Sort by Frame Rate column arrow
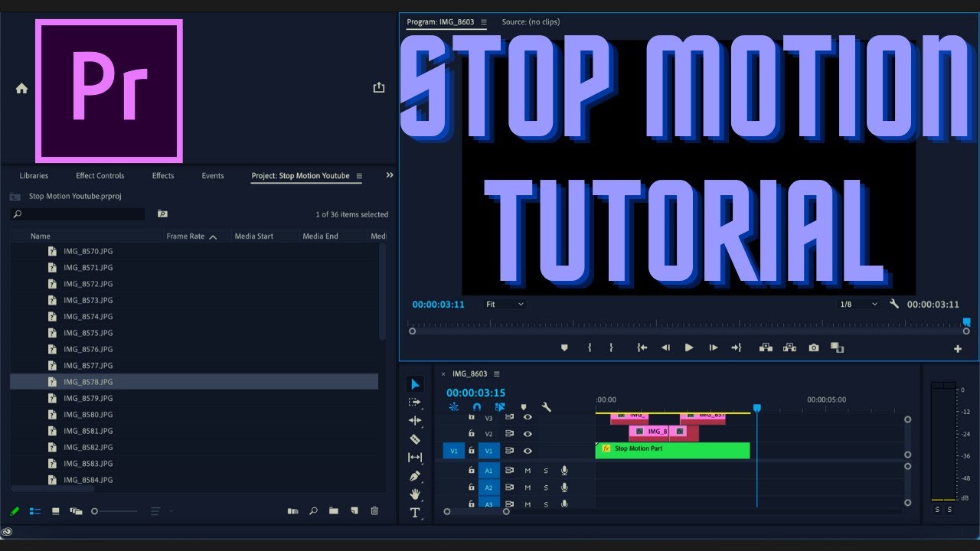The image size is (980, 551). tap(213, 236)
